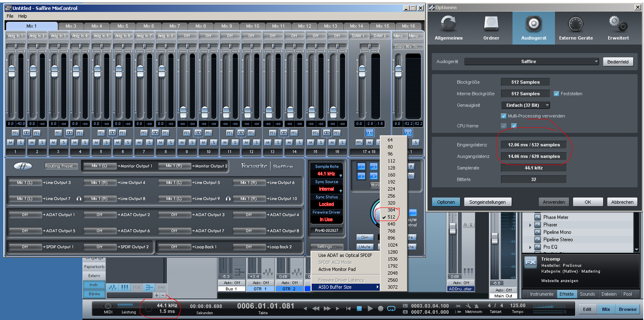Click the Play button in transport bar
This screenshot has width=644, height=320.
370,308
